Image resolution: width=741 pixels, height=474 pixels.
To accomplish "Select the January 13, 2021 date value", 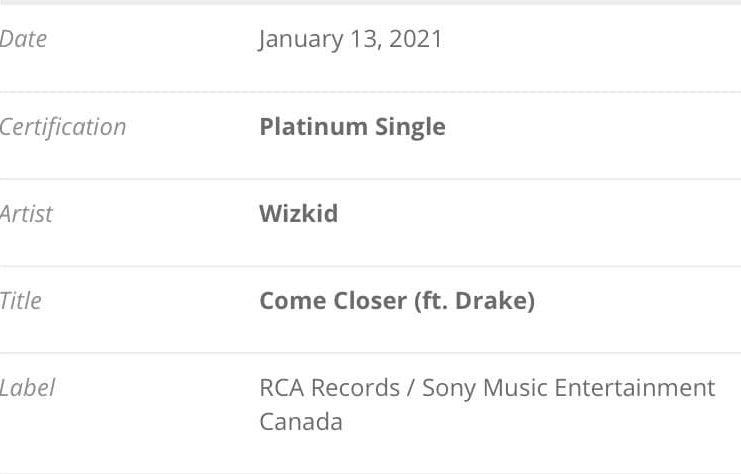I will [x=350, y=39].
